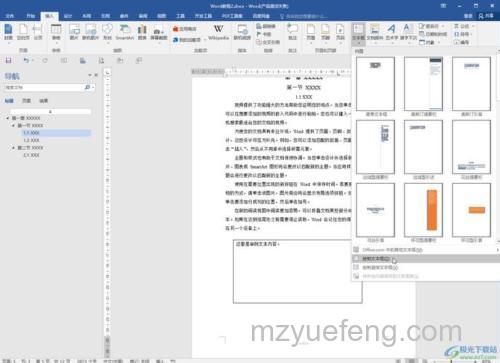This screenshot has height=363, width=500.
Task: Collapse the Text Box (文本框) dropdown button
Action: pyautogui.click(x=358, y=33)
